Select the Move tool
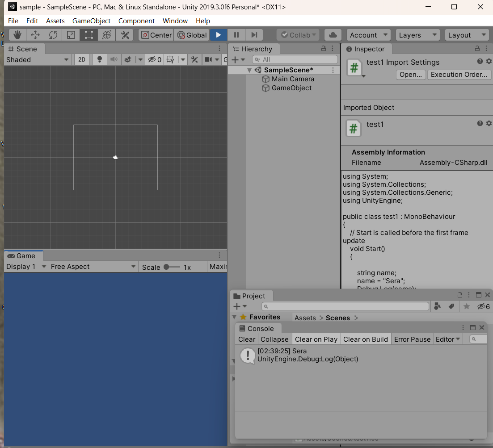This screenshot has height=448, width=493. [x=35, y=35]
